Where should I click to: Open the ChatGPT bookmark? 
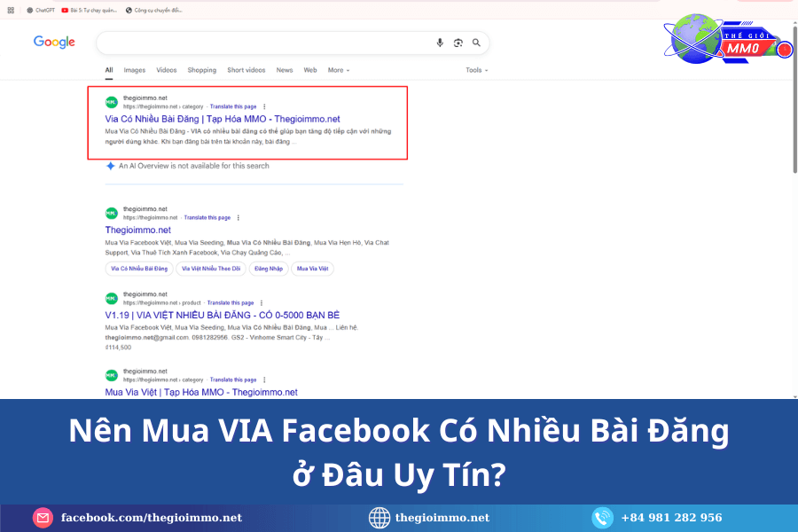[40, 11]
